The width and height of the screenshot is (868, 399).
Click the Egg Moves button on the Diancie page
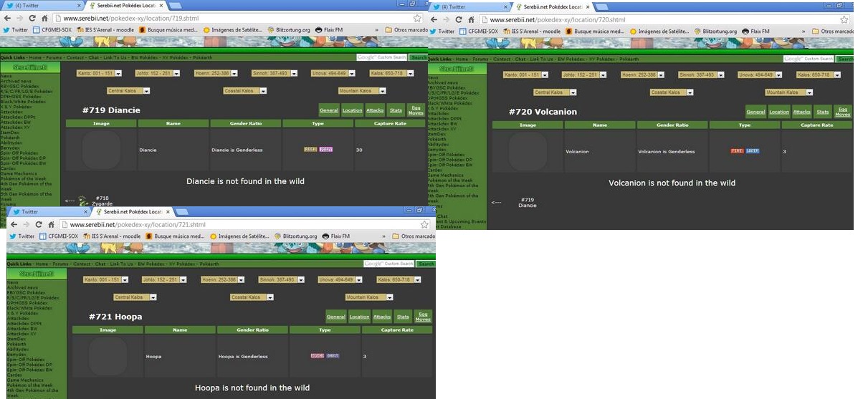click(416, 110)
